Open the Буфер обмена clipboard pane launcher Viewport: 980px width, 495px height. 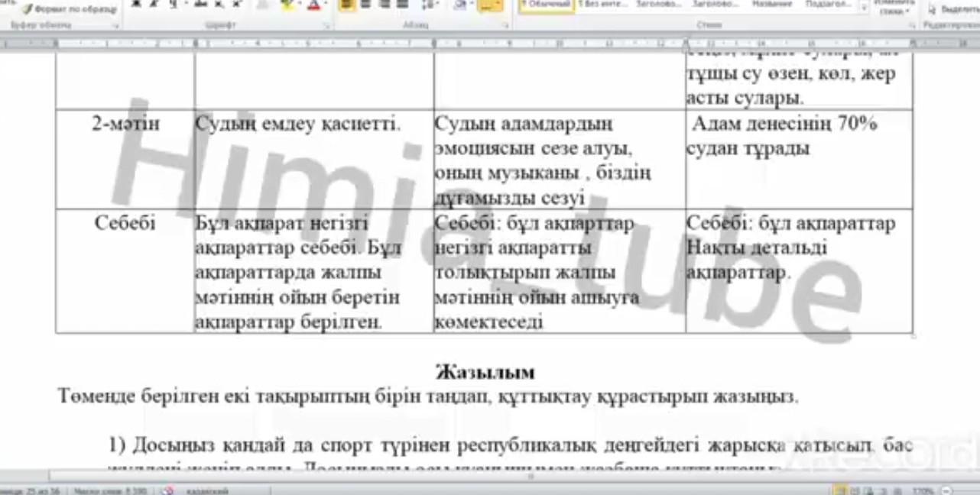(116, 26)
